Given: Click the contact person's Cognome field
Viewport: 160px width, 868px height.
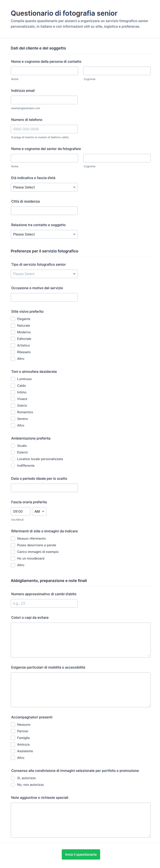Looking at the screenshot, I should pos(117,71).
